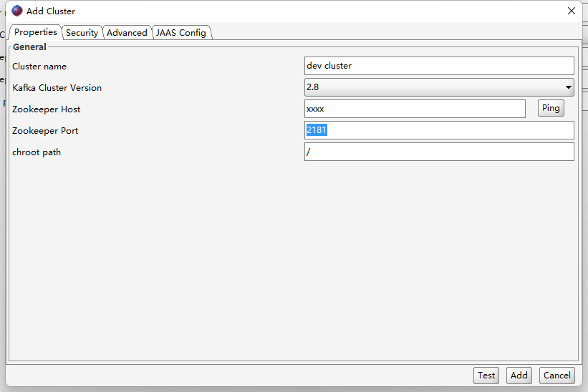The image size is (588, 392).
Task: Click the "Cluster name" label
Action: [39, 67]
